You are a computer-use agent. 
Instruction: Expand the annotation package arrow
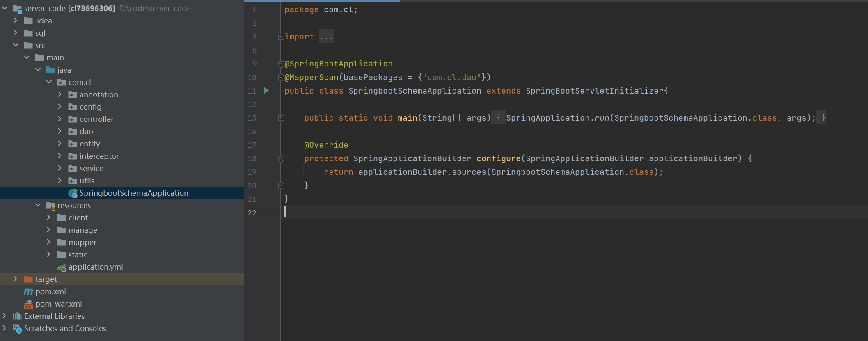pyautogui.click(x=60, y=94)
